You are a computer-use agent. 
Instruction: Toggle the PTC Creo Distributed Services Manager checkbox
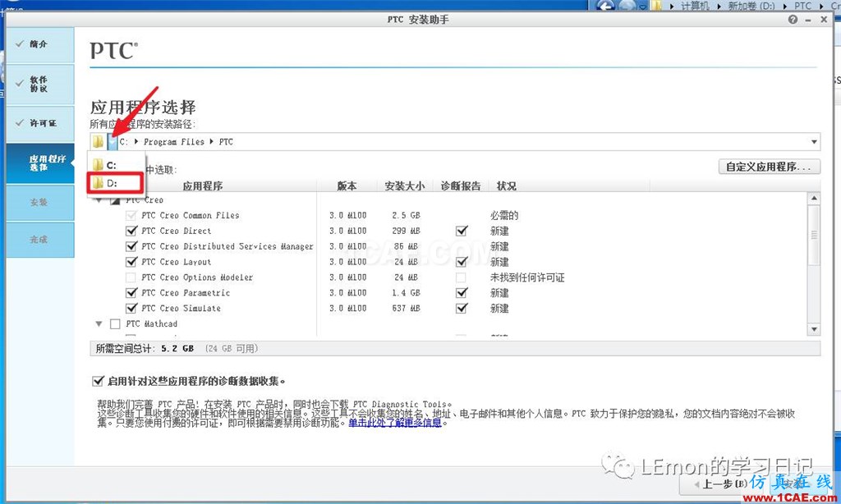point(131,246)
